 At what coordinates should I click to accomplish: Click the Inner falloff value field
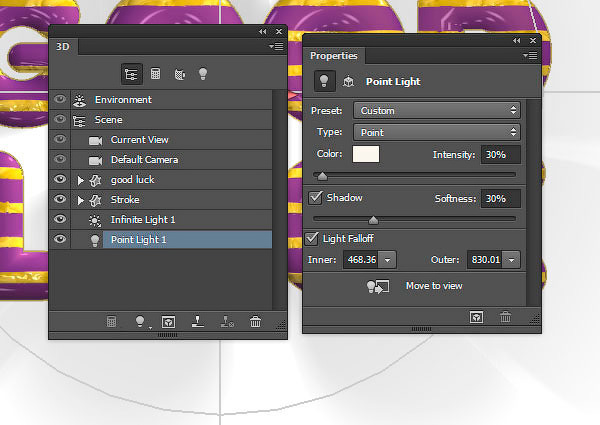(x=361, y=260)
